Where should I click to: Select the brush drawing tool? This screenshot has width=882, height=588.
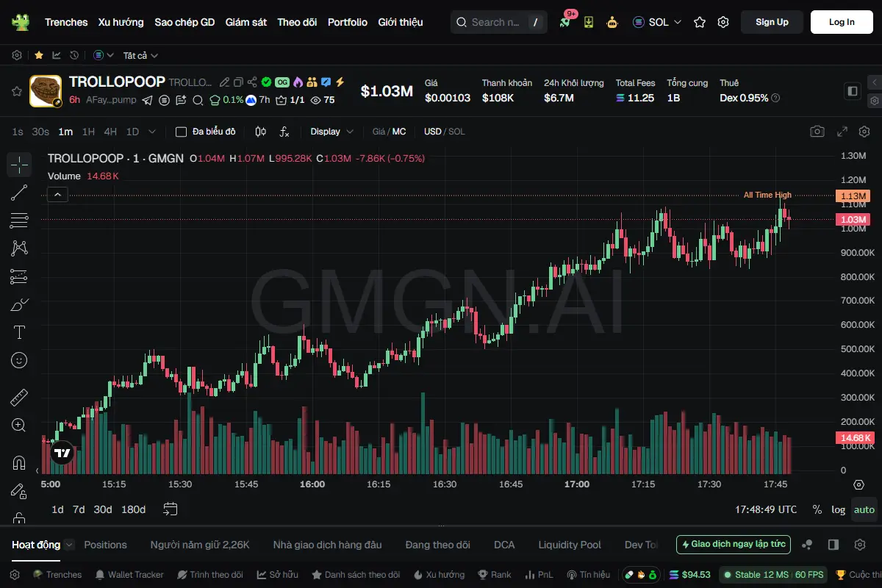click(19, 304)
